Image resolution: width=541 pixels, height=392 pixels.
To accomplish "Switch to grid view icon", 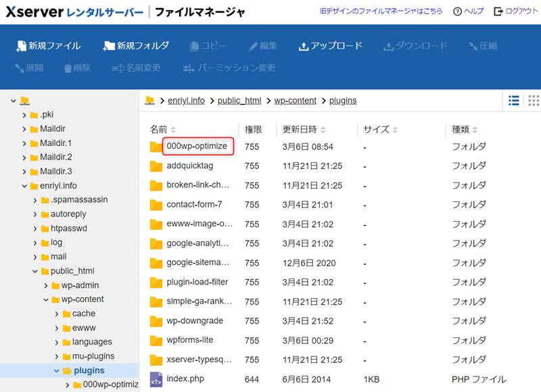I will pos(534,100).
